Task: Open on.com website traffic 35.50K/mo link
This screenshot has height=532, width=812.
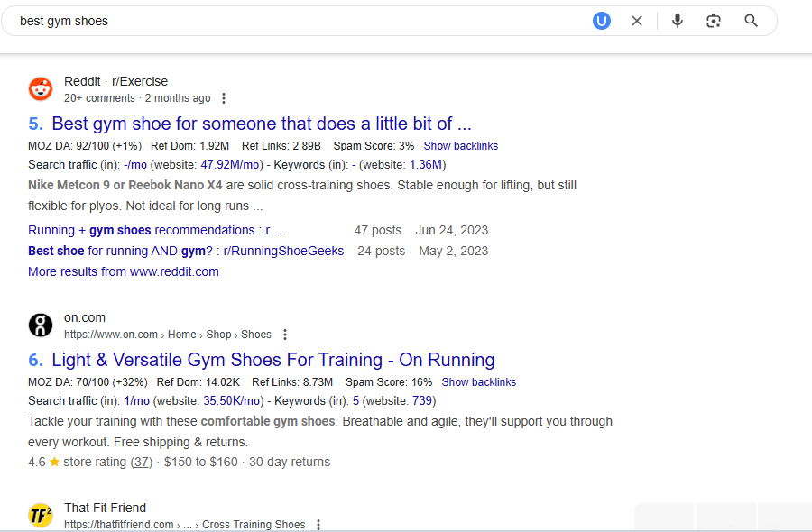Action: [232, 401]
